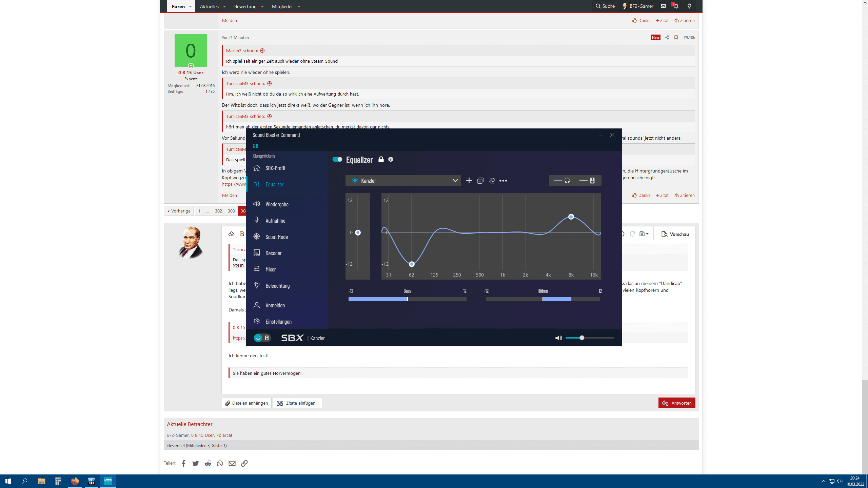Share post #9.106 via share icon
The height and width of the screenshot is (488, 868).
pyautogui.click(x=667, y=37)
